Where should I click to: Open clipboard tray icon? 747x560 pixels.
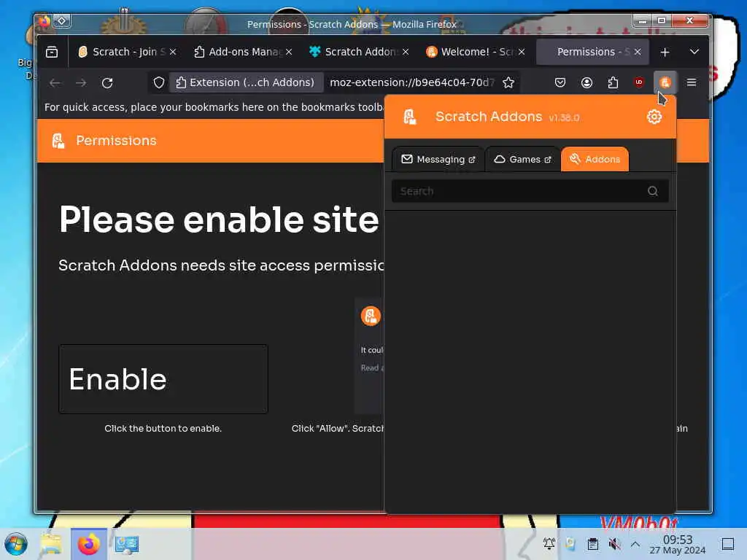592,544
